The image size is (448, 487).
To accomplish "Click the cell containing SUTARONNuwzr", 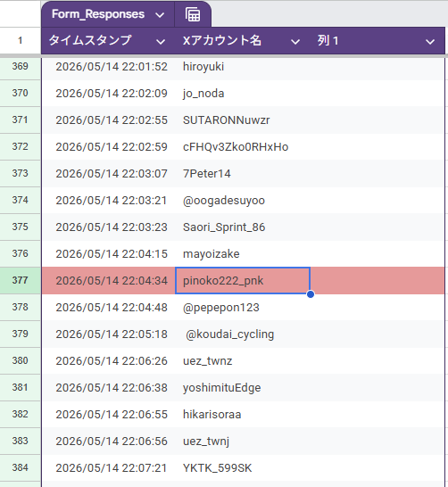I will pyautogui.click(x=243, y=120).
